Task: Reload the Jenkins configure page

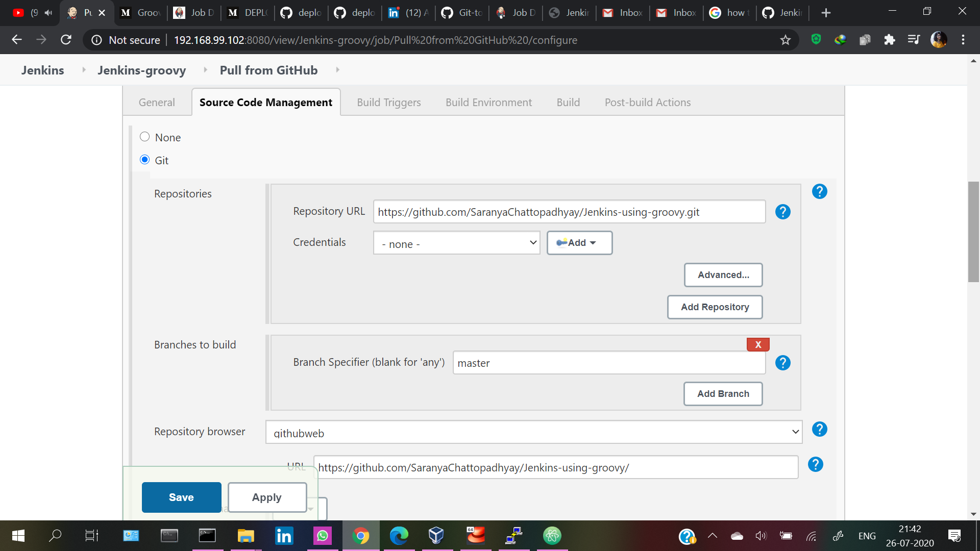Action: (x=66, y=40)
